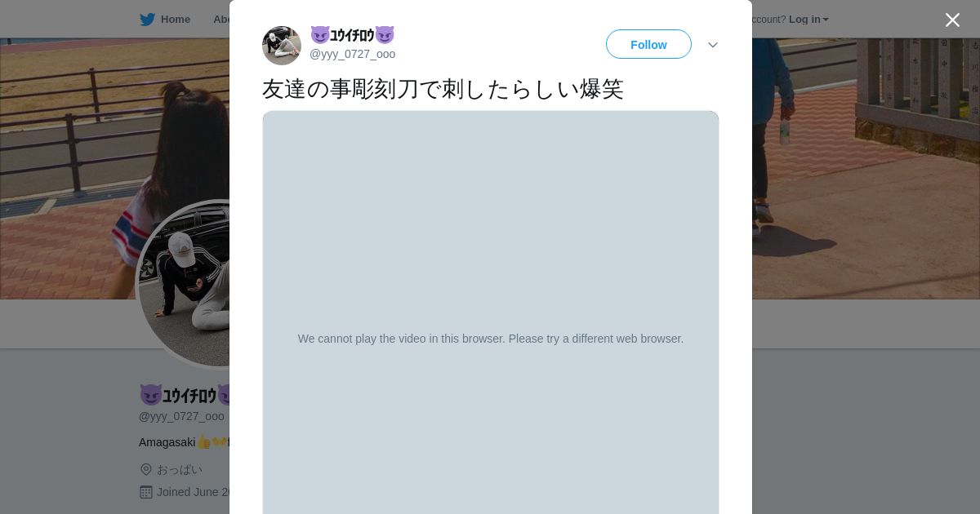Open the Log in dropdown

(808, 20)
